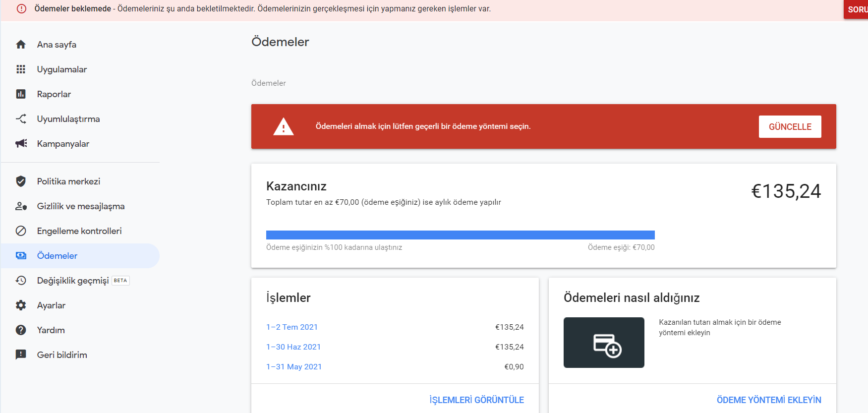868x413 pixels.
Task: Click the BETA badge next to Değişiklik geçmişi
Action: click(120, 281)
